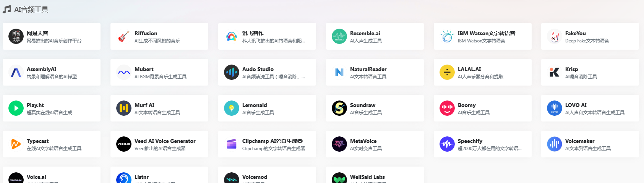Open the Riffusion title link

click(146, 33)
